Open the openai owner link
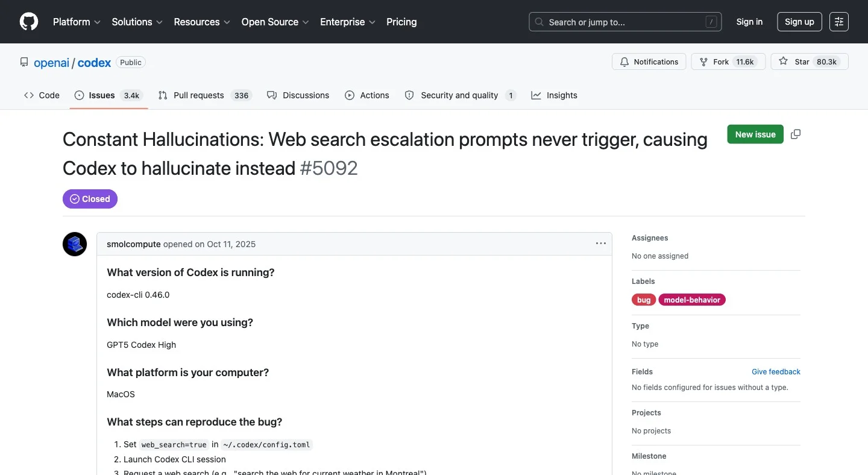Viewport: 868px width, 475px height. coord(51,63)
